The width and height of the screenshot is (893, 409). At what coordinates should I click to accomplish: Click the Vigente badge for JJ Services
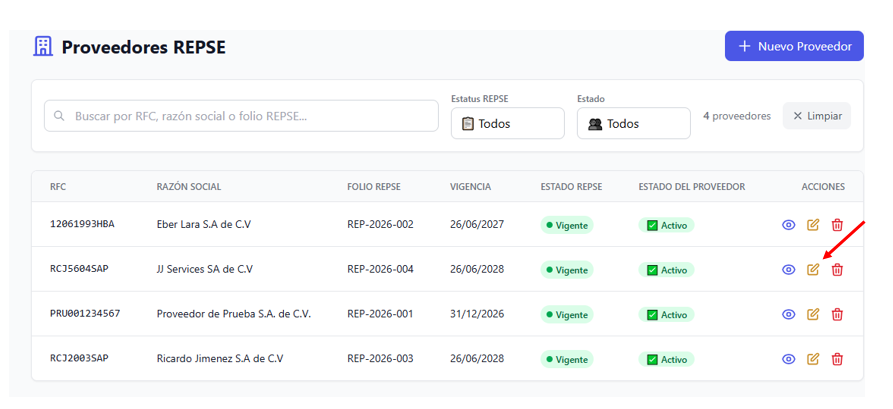567,270
